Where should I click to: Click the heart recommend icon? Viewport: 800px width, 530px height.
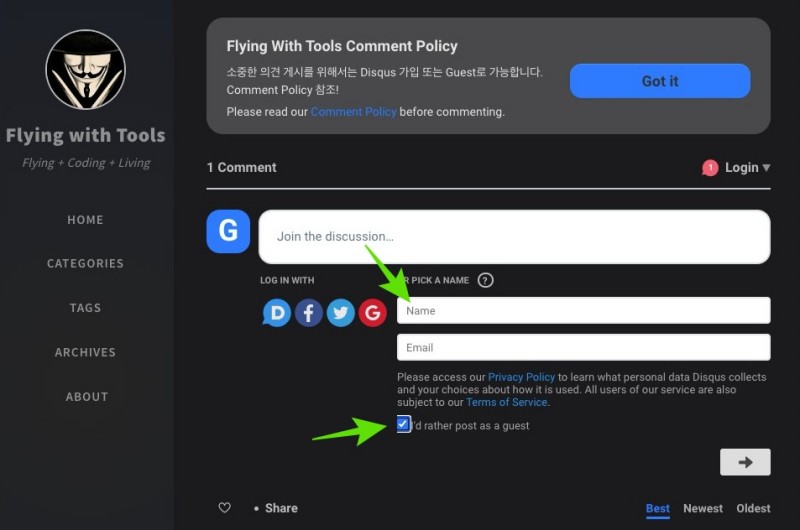coord(225,508)
